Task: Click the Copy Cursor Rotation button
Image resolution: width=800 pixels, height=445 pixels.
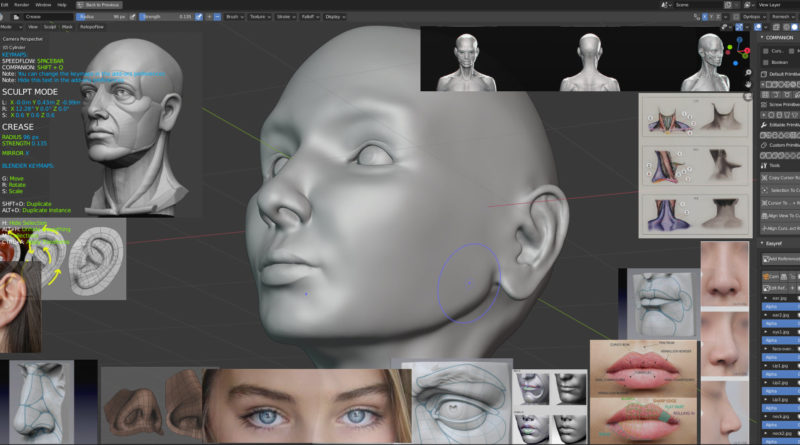Action: (x=781, y=178)
